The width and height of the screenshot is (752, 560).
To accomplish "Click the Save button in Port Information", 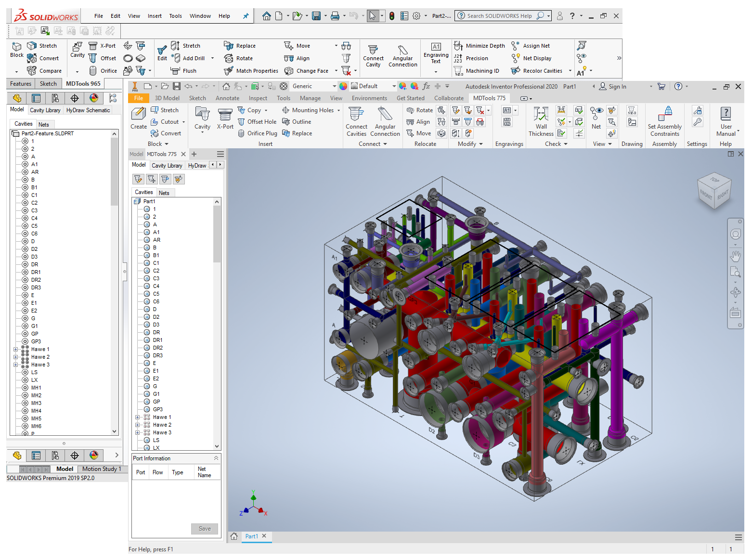I will click(x=205, y=529).
